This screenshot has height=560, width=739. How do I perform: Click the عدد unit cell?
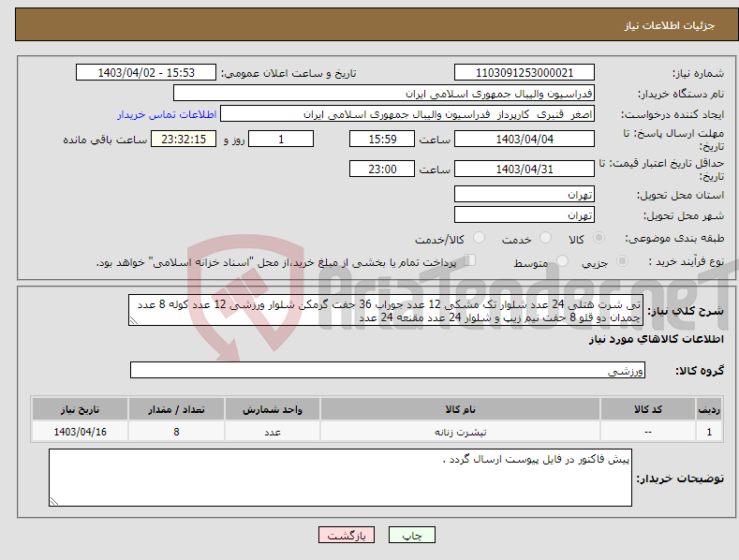point(273,432)
